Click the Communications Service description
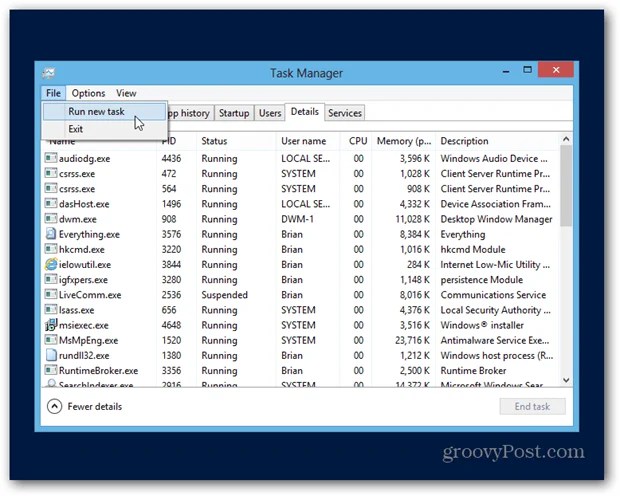The width and height of the screenshot is (620, 496). pyautogui.click(x=493, y=295)
